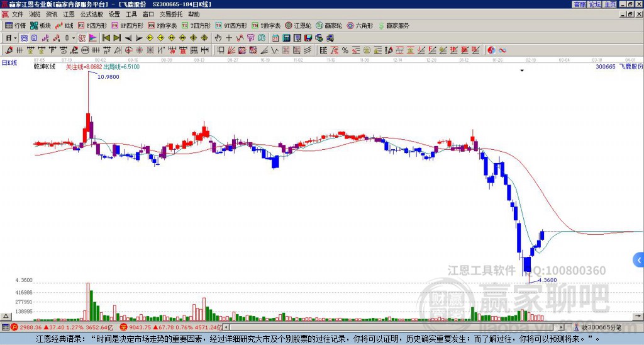
Task: Open the T数字表 tool
Action: tap(266, 25)
